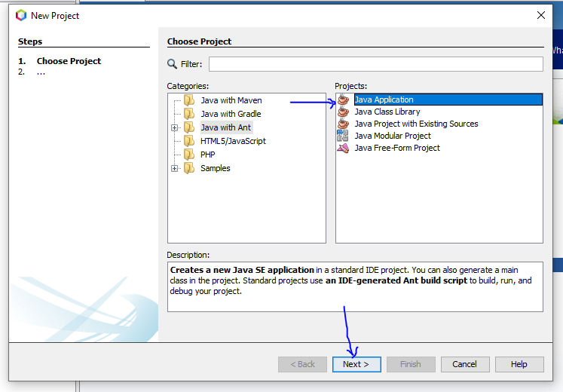The width and height of the screenshot is (563, 392).
Task: Click the Java Application coffee cup icon
Action: 343,100
